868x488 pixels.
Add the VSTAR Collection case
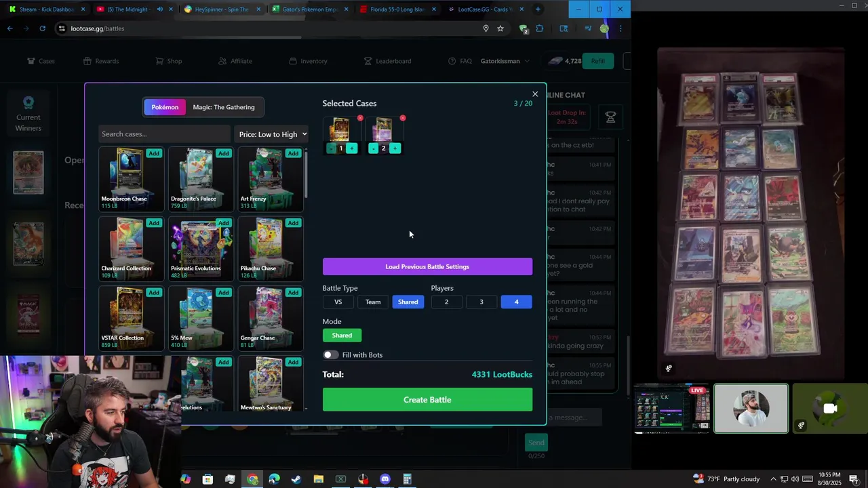pos(154,293)
